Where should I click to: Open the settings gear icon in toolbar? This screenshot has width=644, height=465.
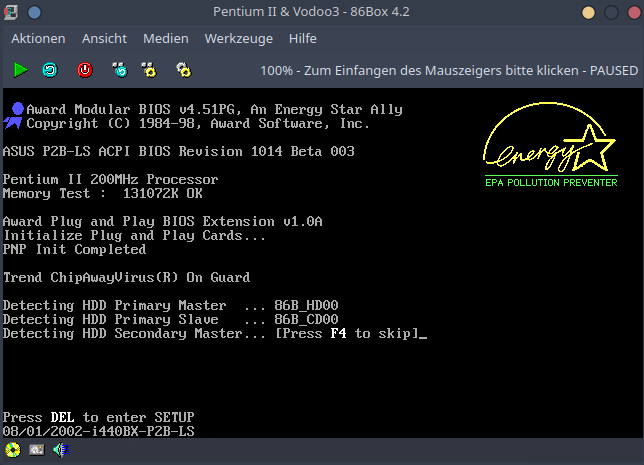184,70
